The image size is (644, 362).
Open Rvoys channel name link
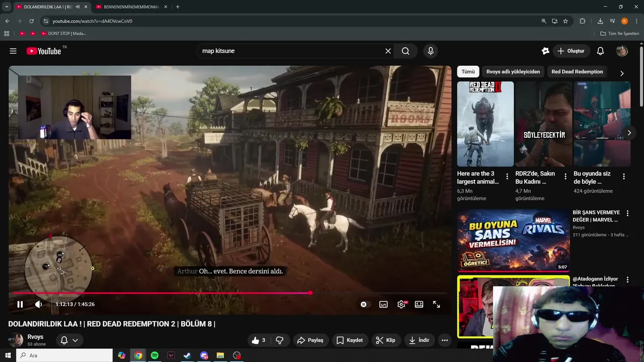[35, 337]
